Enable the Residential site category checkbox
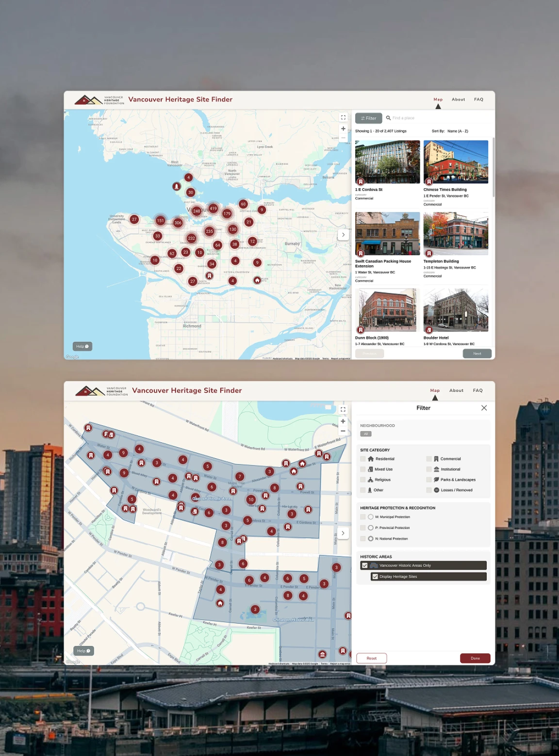Viewport: 559px width, 756px height. (363, 459)
